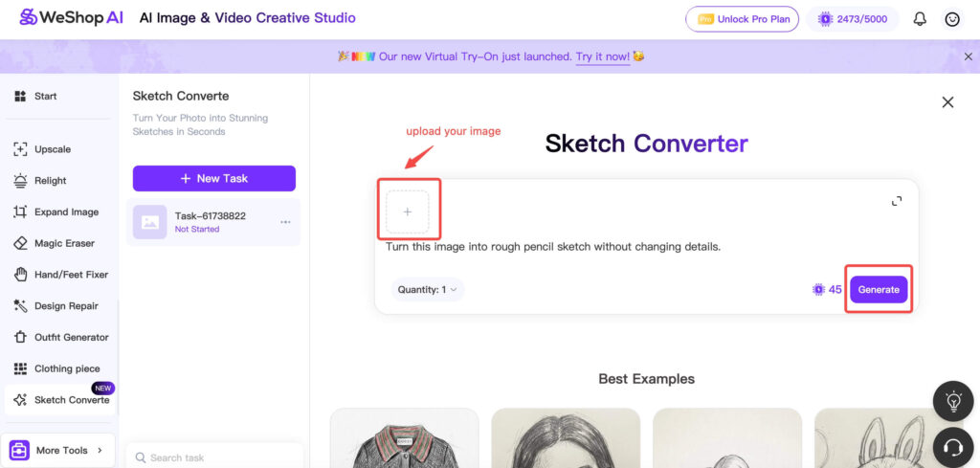This screenshot has width=980, height=468.
Task: Open the headset support chat button
Action: point(952,447)
